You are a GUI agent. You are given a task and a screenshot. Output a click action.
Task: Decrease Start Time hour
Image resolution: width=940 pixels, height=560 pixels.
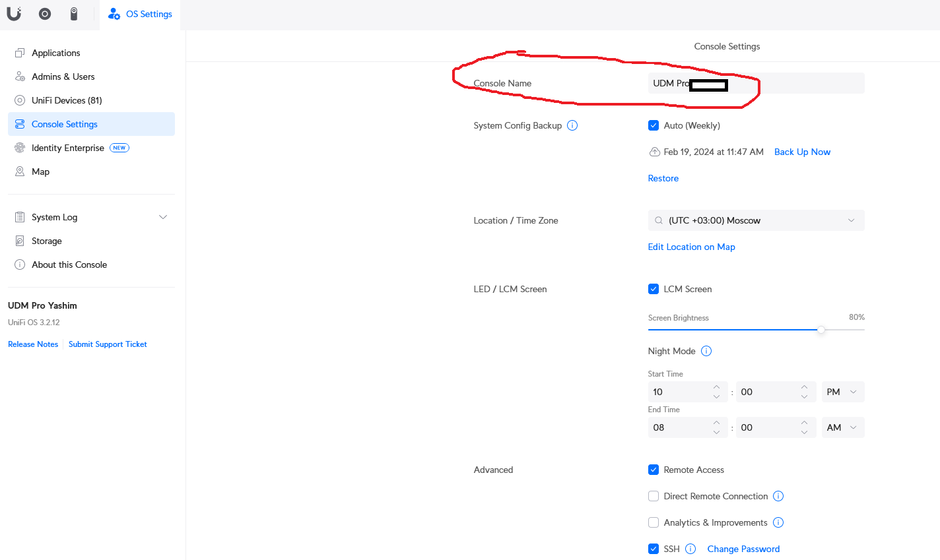tap(716, 396)
